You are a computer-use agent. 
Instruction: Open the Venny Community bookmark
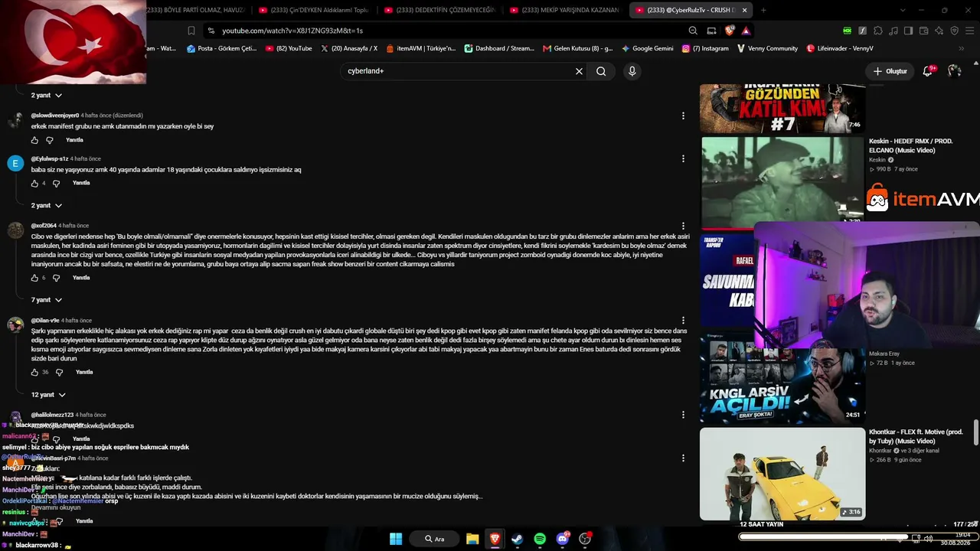click(768, 48)
